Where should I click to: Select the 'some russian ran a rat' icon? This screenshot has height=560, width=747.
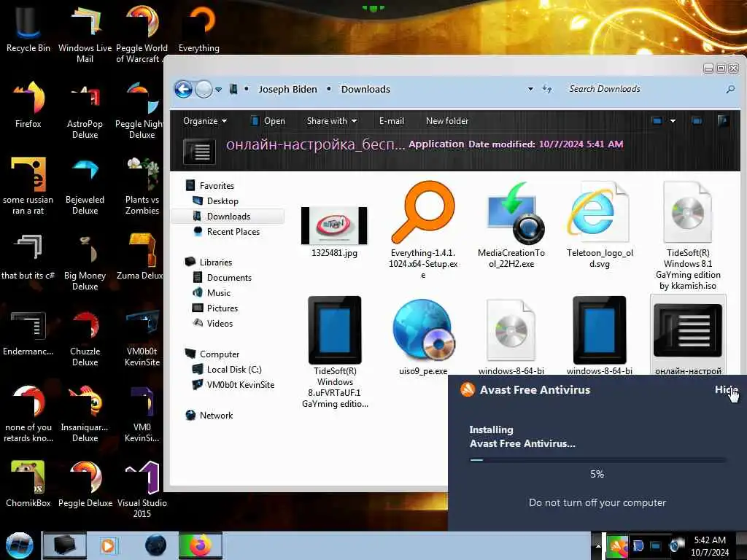pos(28,186)
